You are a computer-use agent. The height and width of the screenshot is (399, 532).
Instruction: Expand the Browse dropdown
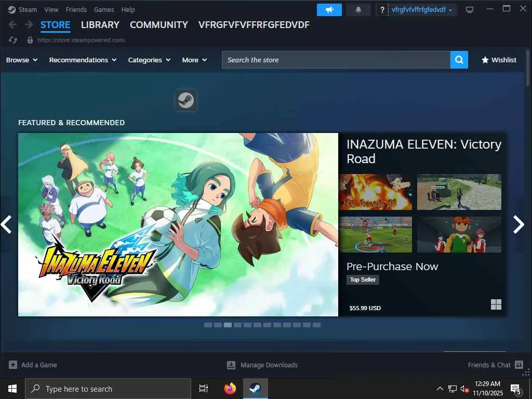pos(22,60)
